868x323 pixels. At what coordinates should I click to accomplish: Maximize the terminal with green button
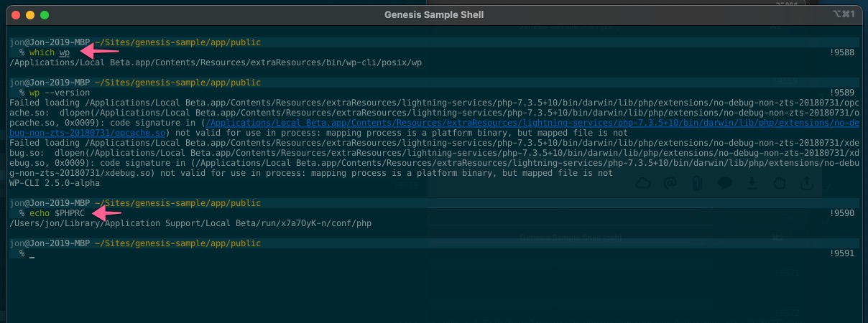45,14
